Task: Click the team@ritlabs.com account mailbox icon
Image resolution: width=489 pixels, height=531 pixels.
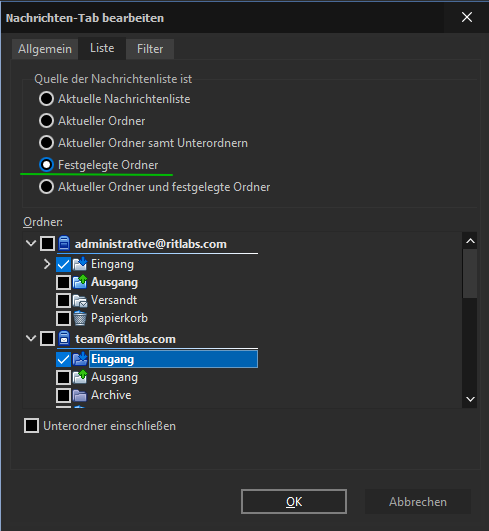Action: tap(64, 338)
